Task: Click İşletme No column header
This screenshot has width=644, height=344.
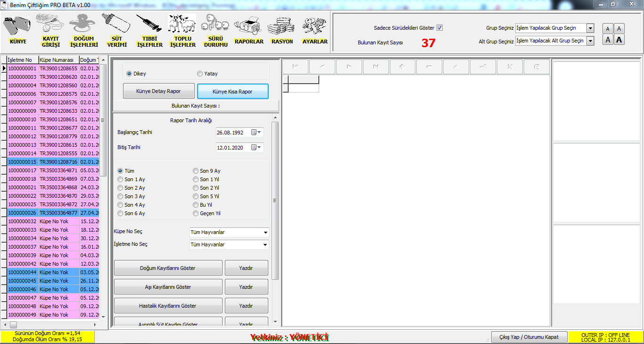Action: coord(22,60)
